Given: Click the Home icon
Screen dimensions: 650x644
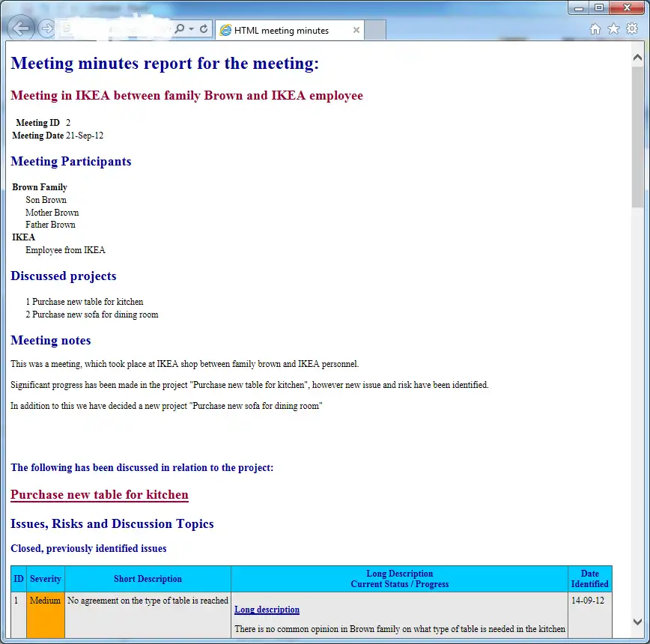Looking at the screenshot, I should coord(595,29).
